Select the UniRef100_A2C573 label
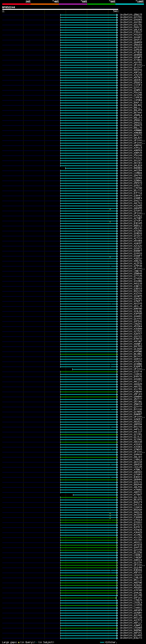Viewport: 146px width, 644px height. tap(131, 620)
